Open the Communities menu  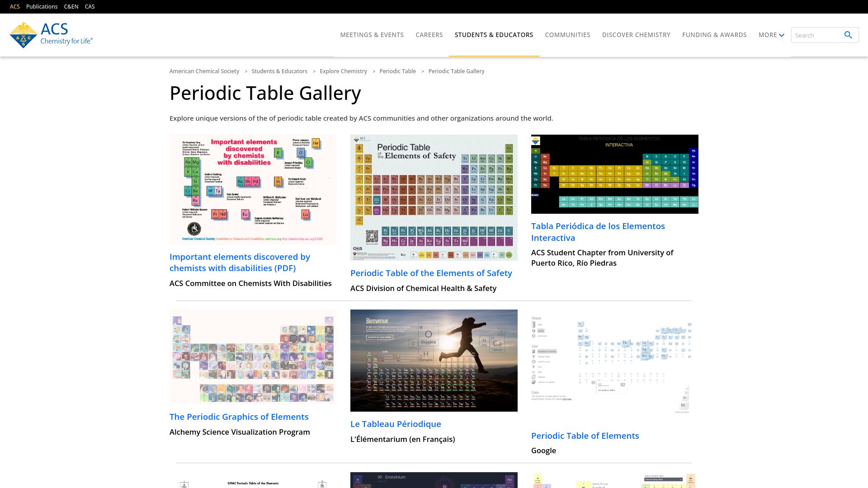tap(567, 35)
